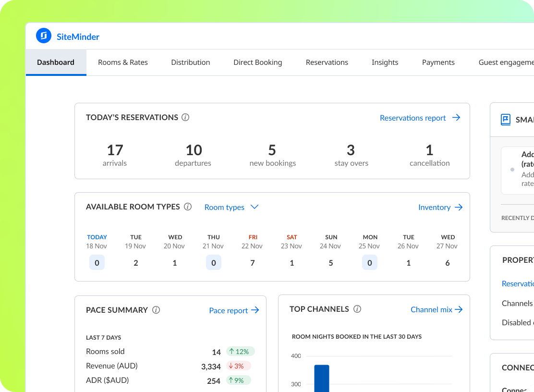Open the Channel mix link
This screenshot has height=392, width=534.
(x=431, y=310)
